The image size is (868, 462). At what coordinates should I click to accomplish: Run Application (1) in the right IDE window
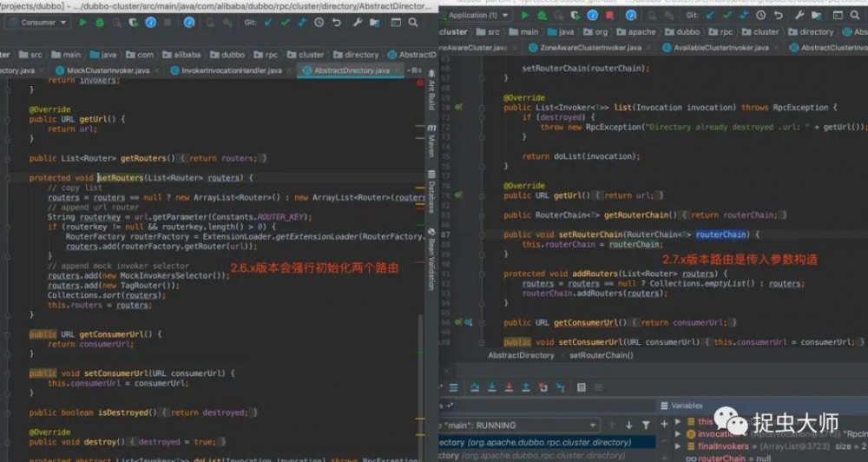[525, 15]
